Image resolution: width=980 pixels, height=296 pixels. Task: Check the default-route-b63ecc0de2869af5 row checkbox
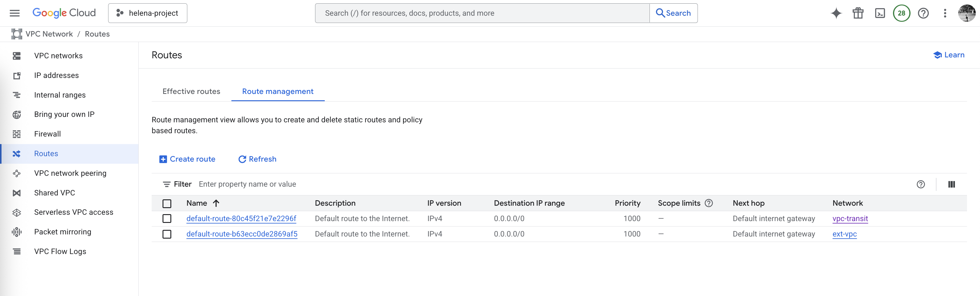pos(167,234)
